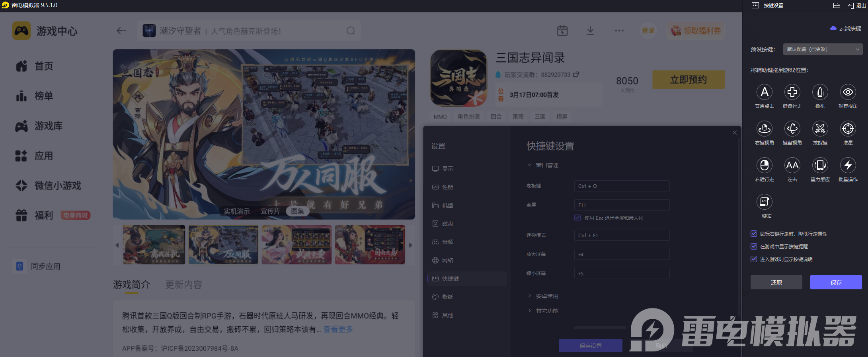Open the downloads arrow icon

coord(591,31)
